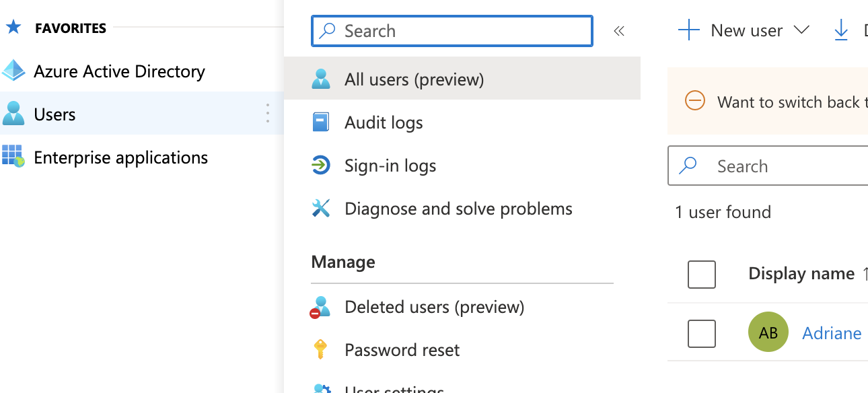Select the header checkbox above the user list

click(701, 274)
